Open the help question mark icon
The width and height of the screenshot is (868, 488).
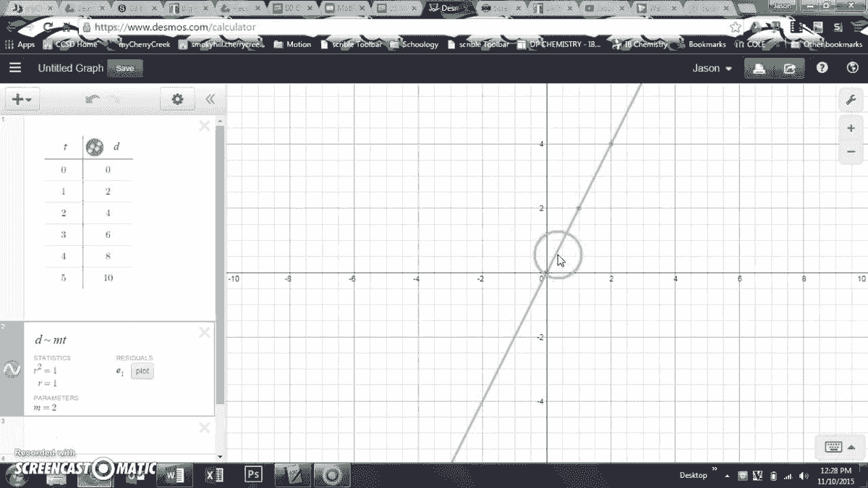(822, 68)
